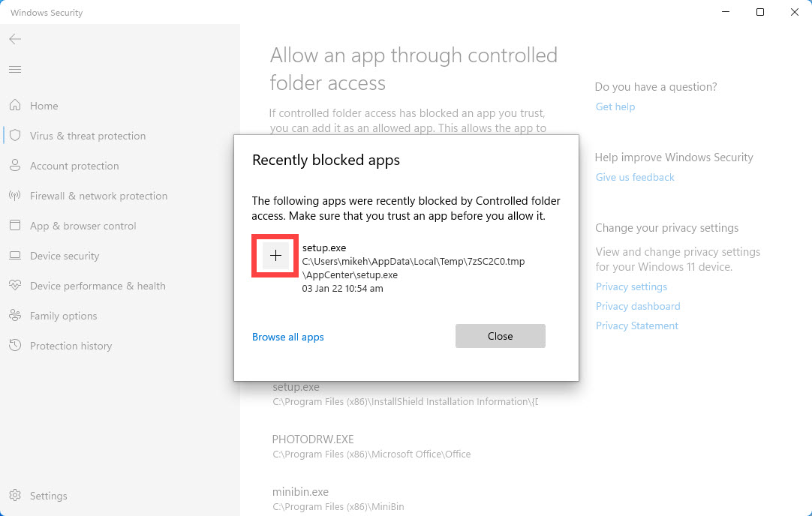
Task: Click the back arrow icon
Action: point(15,39)
